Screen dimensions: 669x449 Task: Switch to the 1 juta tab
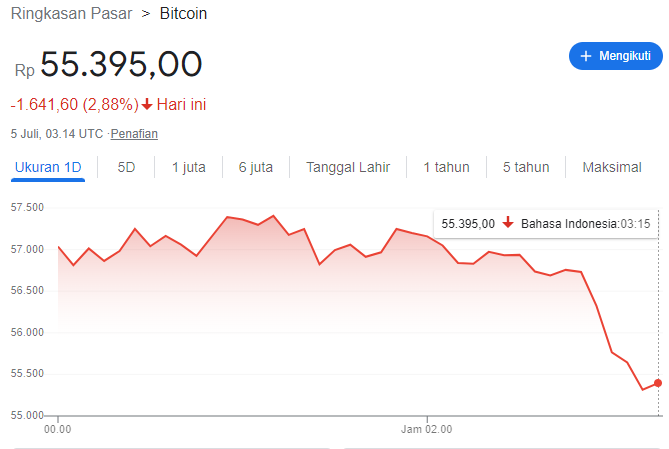click(x=188, y=167)
